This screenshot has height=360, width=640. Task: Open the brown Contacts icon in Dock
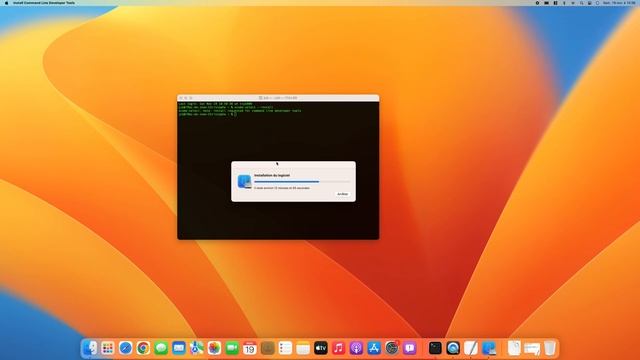[267, 348]
